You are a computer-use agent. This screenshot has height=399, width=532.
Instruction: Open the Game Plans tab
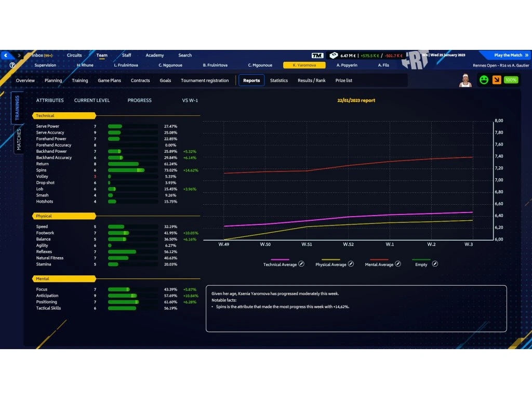[x=109, y=81]
